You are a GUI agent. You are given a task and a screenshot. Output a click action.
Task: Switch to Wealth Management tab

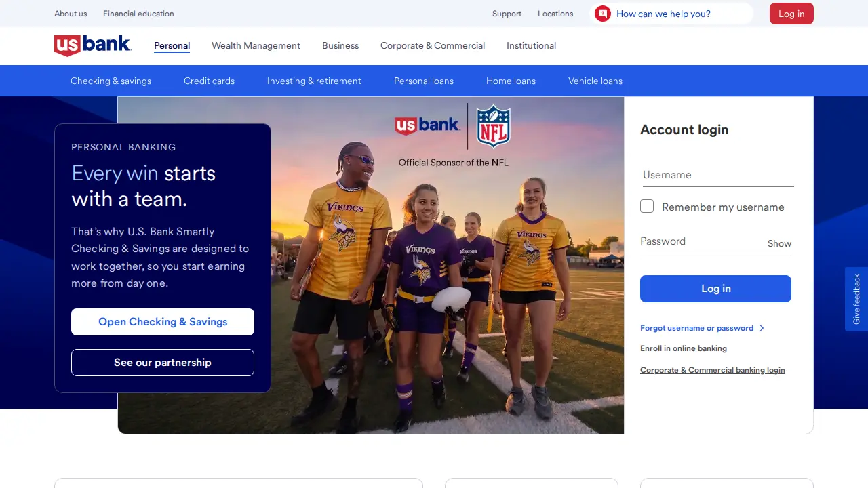pos(256,46)
